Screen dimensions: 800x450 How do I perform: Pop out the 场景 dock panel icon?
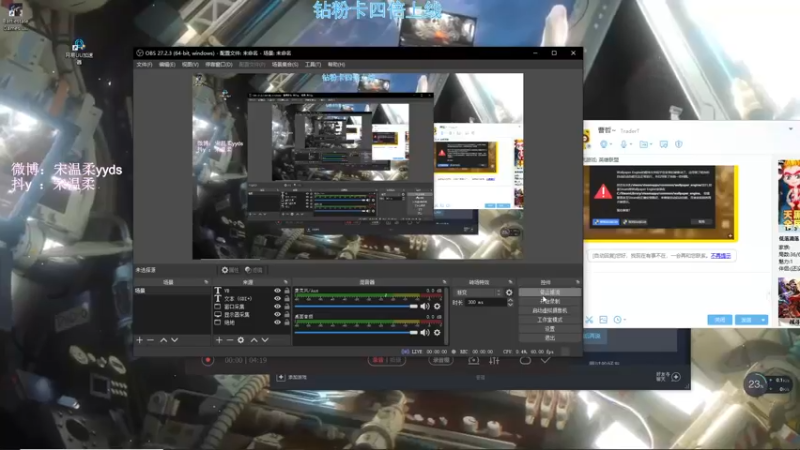[x=206, y=282]
